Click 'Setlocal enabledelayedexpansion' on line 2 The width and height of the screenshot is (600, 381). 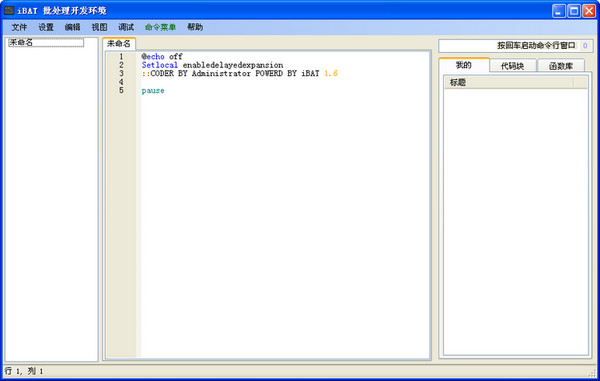212,65
